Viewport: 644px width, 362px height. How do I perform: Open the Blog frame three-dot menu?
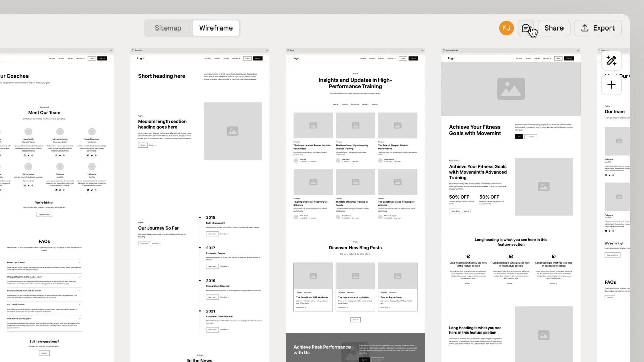[x=422, y=50]
